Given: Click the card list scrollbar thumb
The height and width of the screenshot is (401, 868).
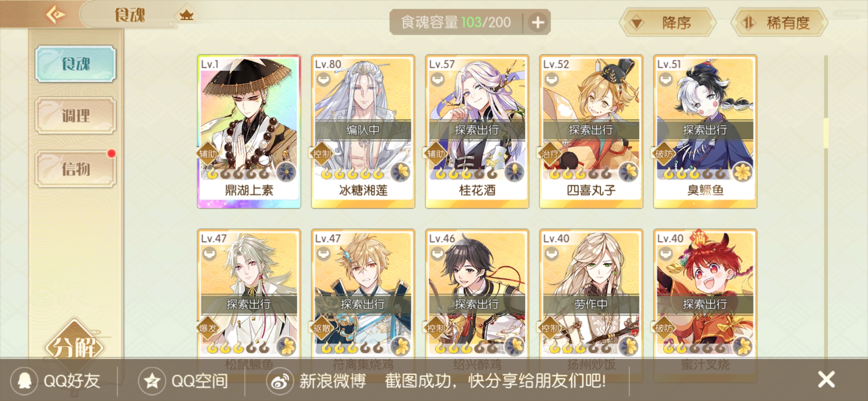Looking at the screenshot, I should click(826, 133).
